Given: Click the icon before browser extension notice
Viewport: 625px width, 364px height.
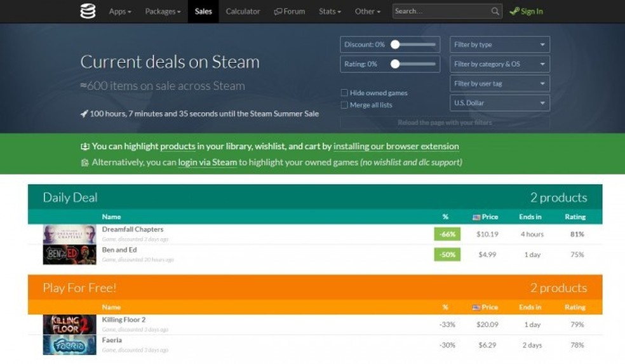Looking at the screenshot, I should pos(85,146).
